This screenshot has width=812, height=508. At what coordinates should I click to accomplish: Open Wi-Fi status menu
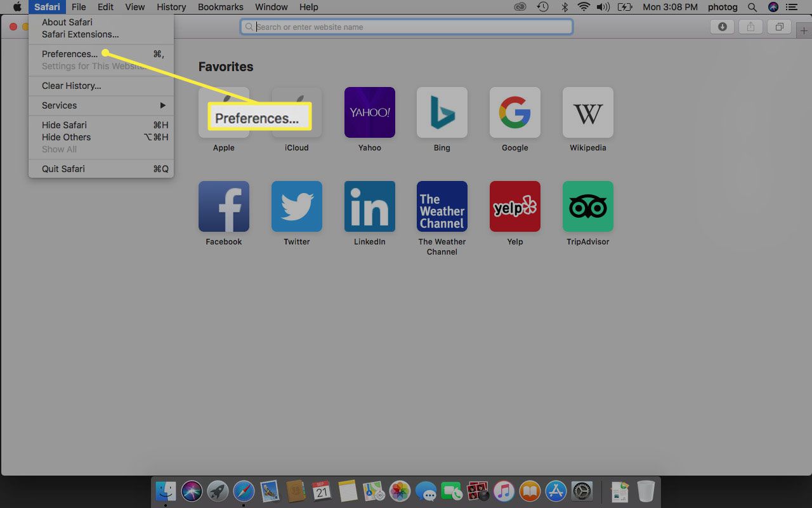(584, 7)
